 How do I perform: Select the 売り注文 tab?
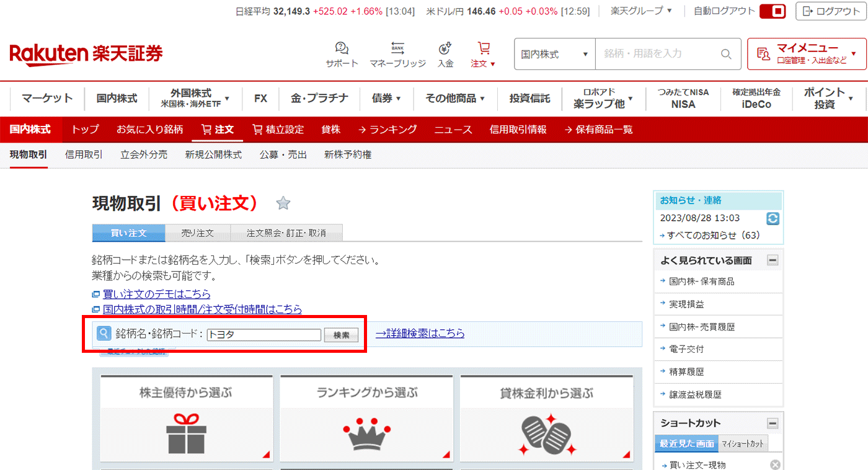[x=198, y=233]
